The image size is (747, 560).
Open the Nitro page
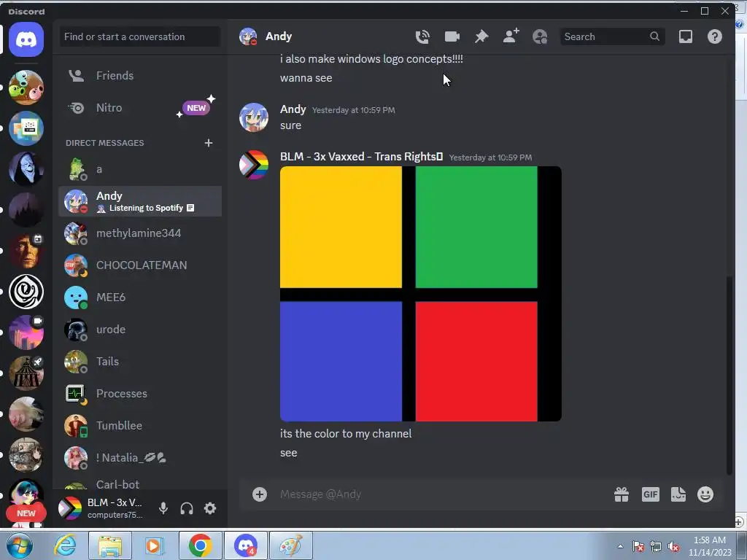click(x=140, y=108)
